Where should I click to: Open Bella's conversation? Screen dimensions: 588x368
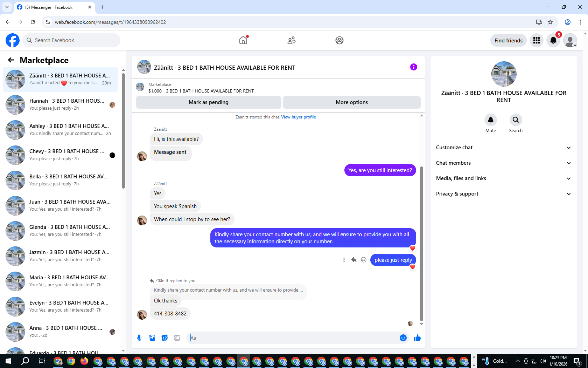61,180
